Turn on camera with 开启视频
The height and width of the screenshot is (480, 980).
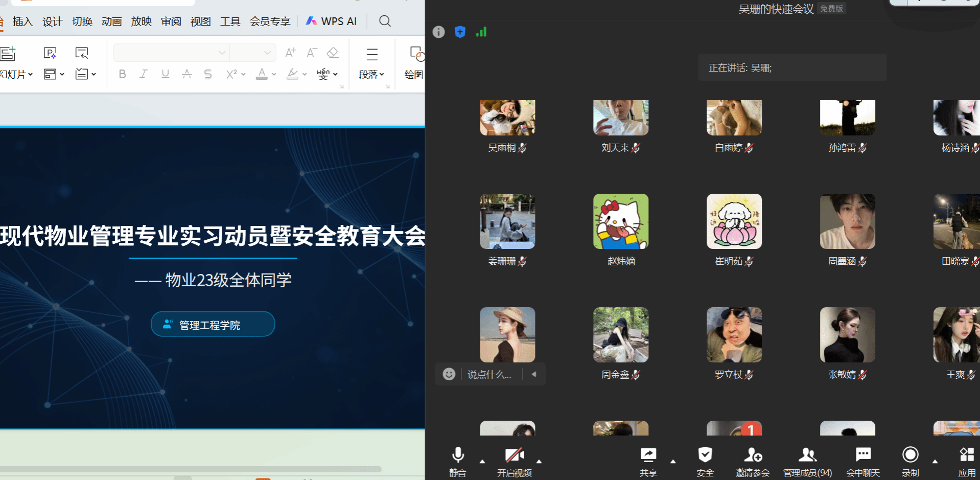pos(514,461)
